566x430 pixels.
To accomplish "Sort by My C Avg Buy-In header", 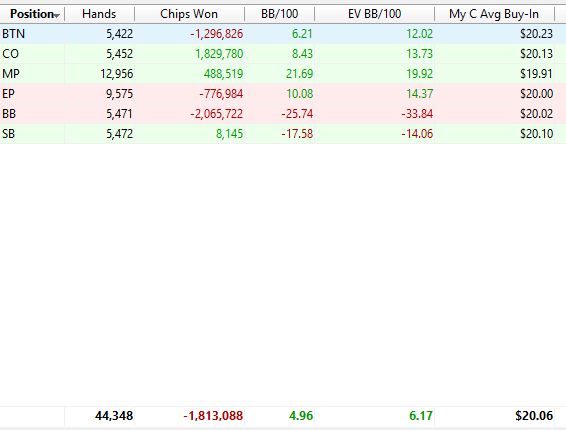I will click(x=494, y=14).
